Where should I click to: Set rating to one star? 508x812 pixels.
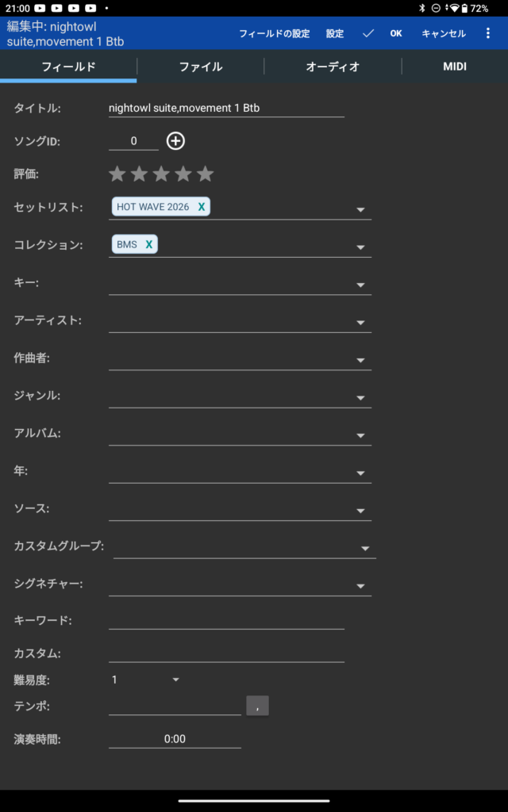pos(117,174)
